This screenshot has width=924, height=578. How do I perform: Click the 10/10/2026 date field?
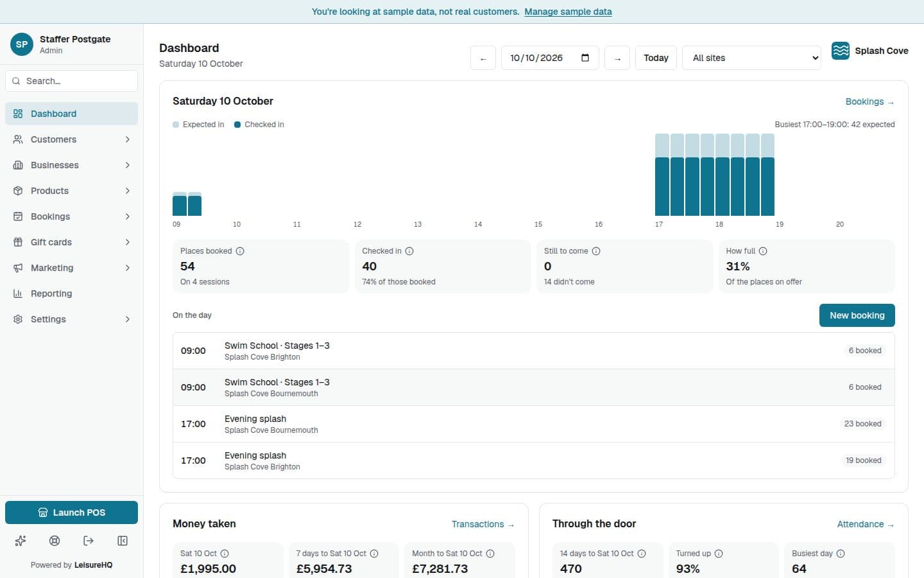550,58
